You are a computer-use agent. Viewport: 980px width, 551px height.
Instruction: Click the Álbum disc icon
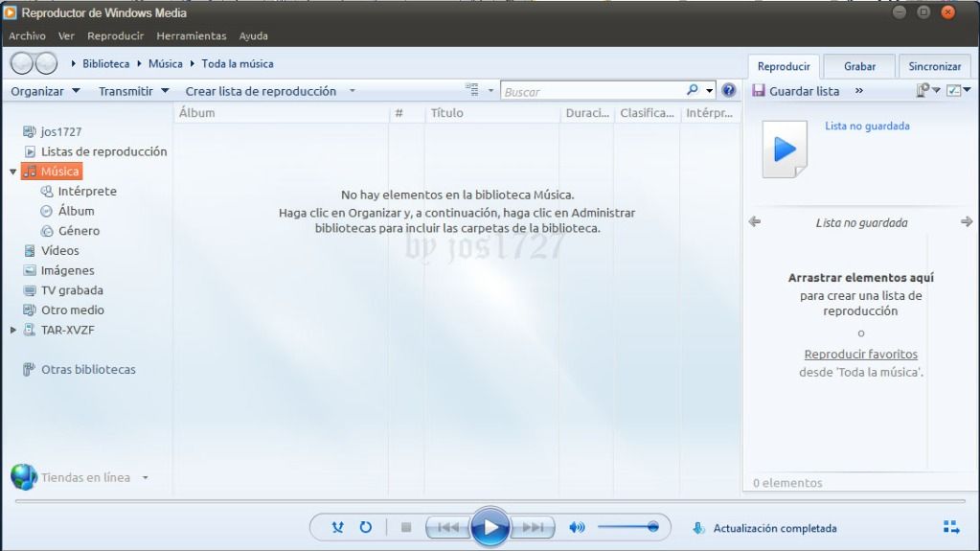coord(46,212)
